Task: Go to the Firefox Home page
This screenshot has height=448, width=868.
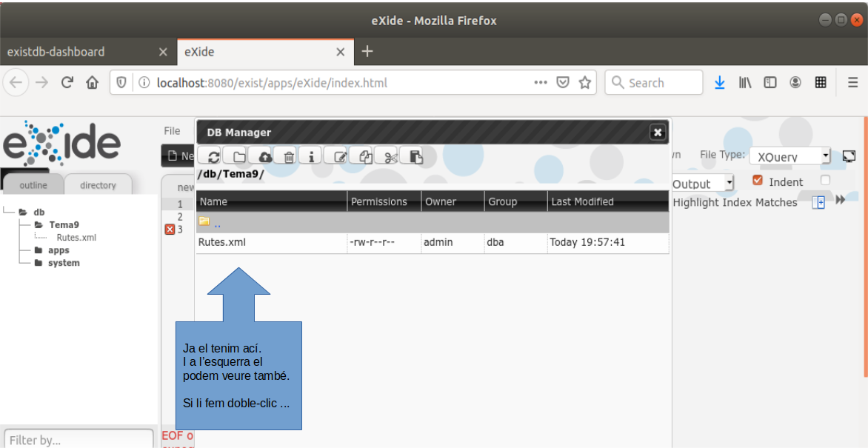Action: (x=92, y=82)
